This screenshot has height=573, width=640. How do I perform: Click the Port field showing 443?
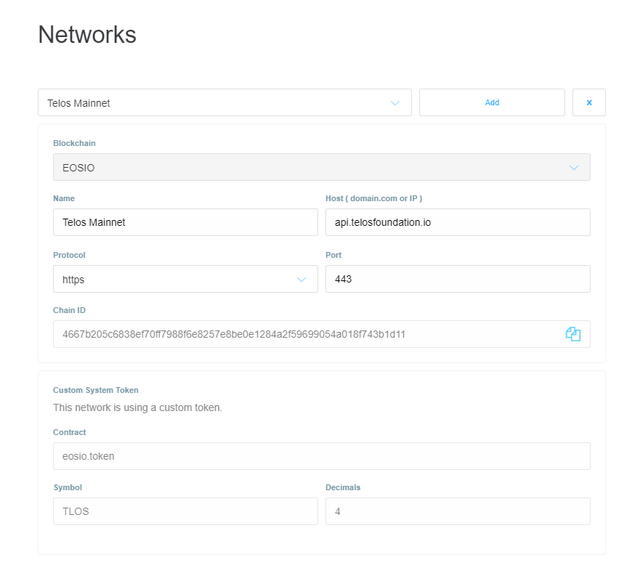coord(458,279)
